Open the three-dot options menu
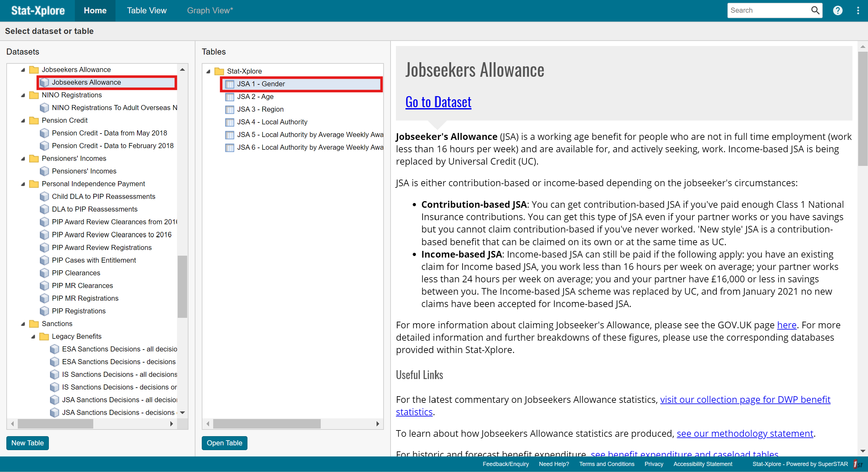The image size is (868, 472). point(858,10)
